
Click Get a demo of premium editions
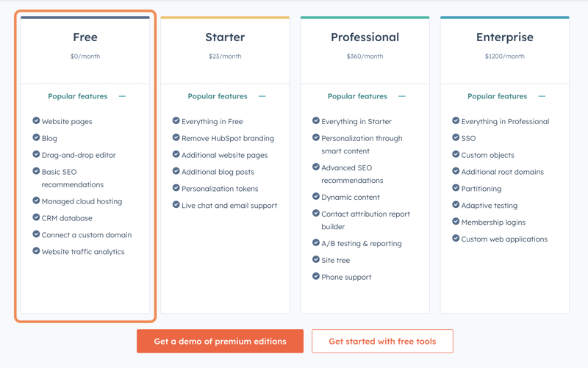(220, 341)
